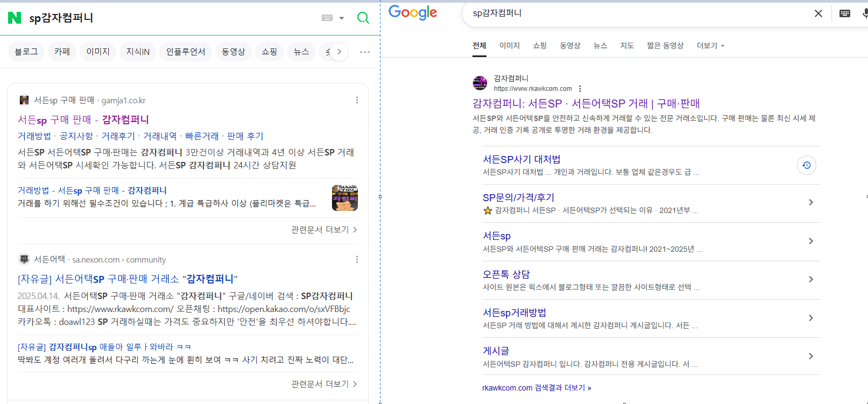Image resolution: width=868 pixels, height=404 pixels.
Task: Open the Google 더보기 dropdown
Action: coord(710,46)
